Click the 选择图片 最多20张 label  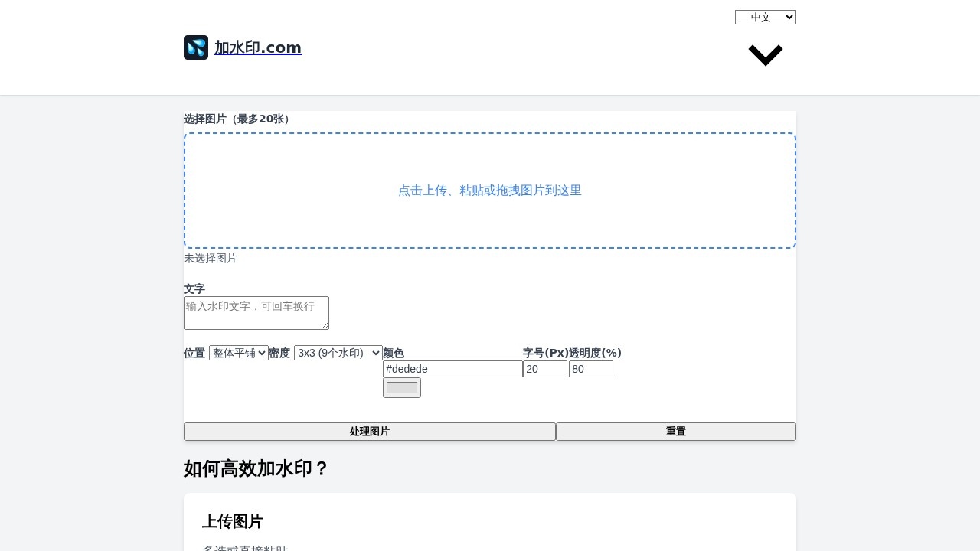pyautogui.click(x=237, y=119)
